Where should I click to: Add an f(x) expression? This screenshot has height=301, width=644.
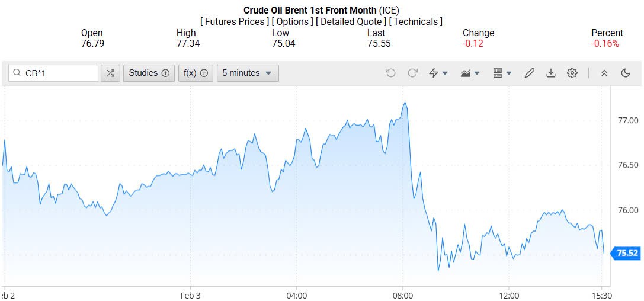click(x=196, y=73)
